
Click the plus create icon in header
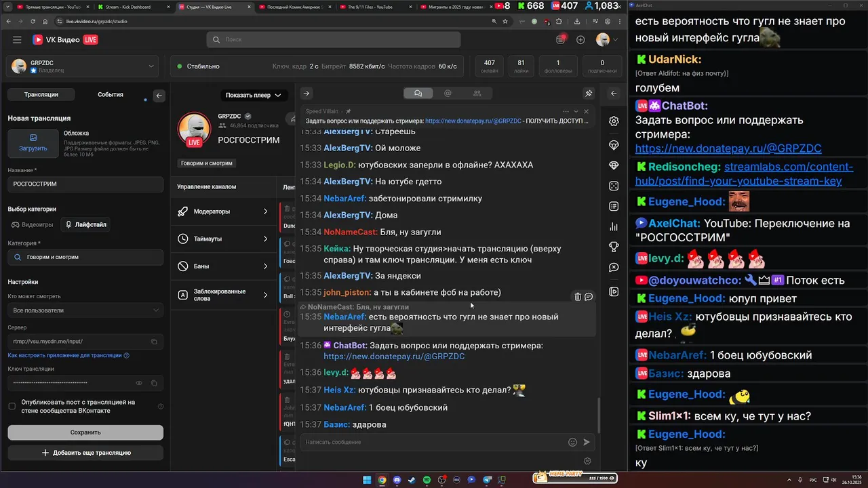click(580, 40)
